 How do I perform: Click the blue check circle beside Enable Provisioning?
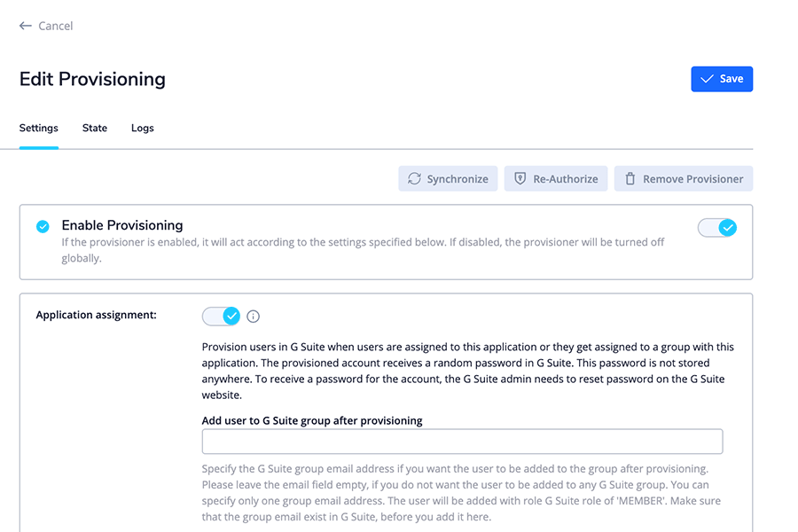[x=43, y=227]
